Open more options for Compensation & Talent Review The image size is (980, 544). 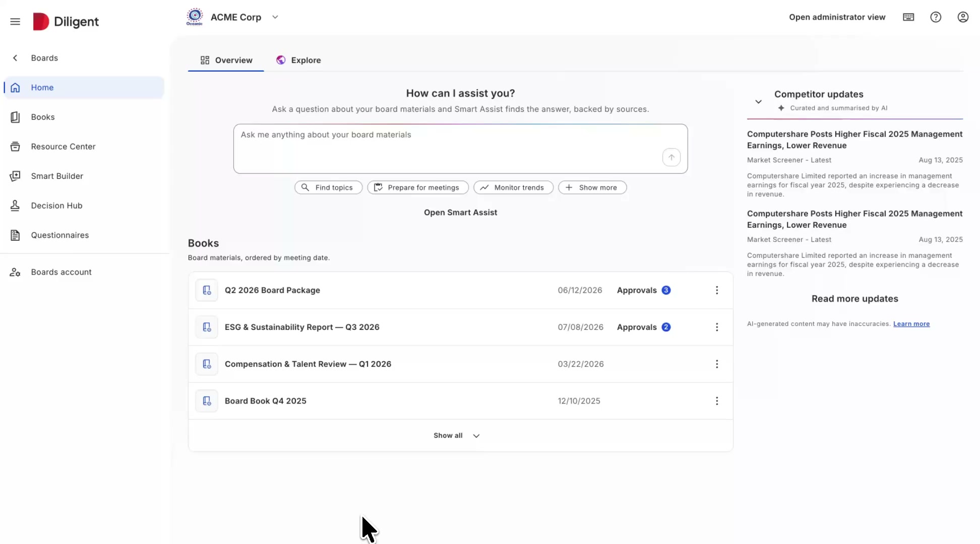[x=717, y=364]
